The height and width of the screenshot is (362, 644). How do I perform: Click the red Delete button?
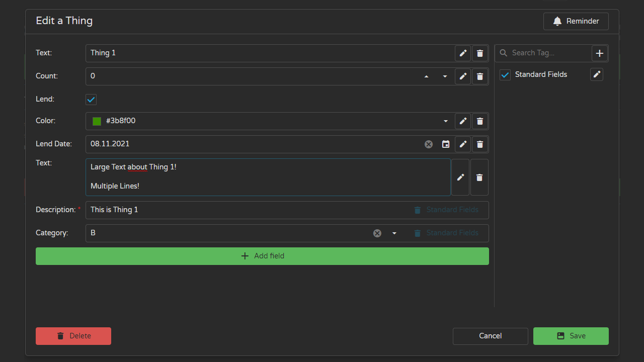tap(73, 336)
